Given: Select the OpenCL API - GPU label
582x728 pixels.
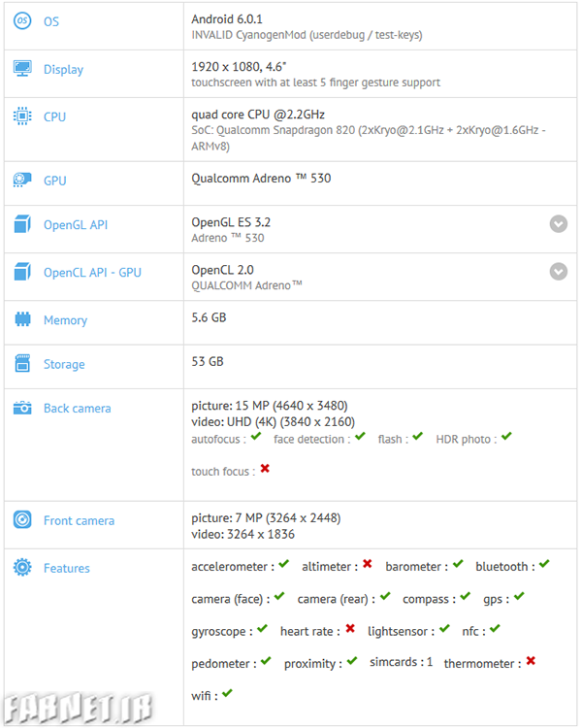Looking at the screenshot, I should click(92, 273).
